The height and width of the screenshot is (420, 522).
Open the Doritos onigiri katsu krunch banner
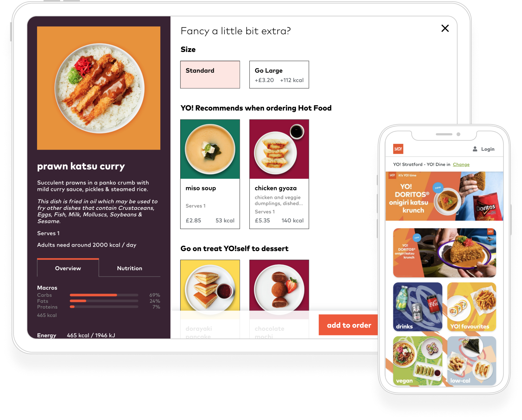click(x=444, y=196)
